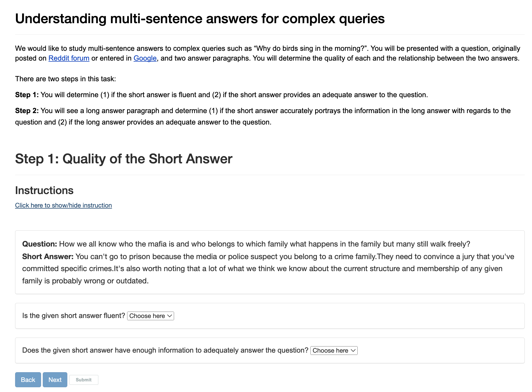Click the short answer's last line 'probably wrong or outdated'
The height and width of the screenshot is (392, 532).
click(x=85, y=281)
